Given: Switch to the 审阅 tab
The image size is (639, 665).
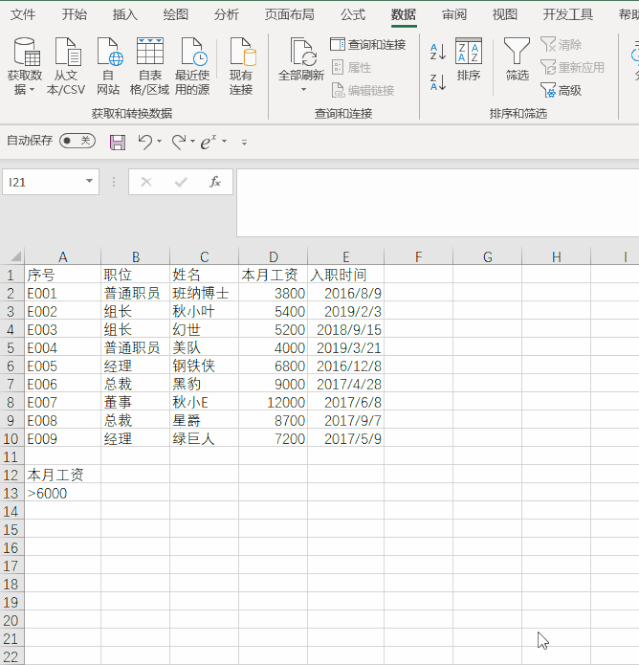Looking at the screenshot, I should [454, 14].
